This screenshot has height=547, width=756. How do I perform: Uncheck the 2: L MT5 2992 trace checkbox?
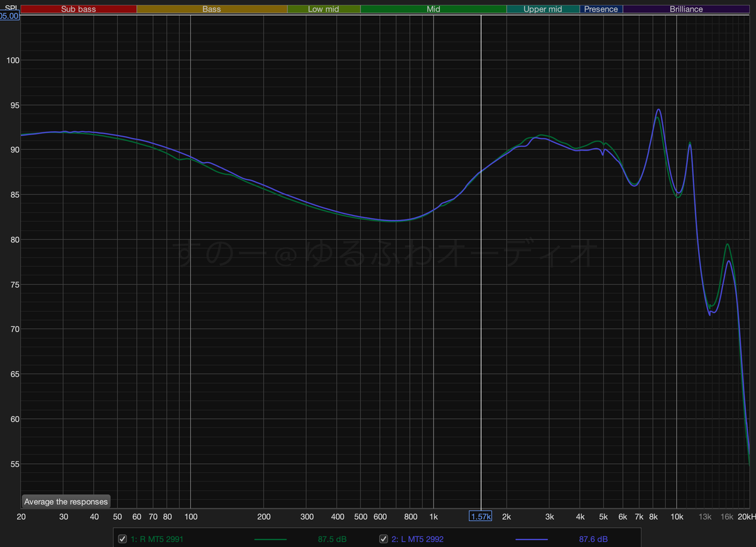pos(383,539)
